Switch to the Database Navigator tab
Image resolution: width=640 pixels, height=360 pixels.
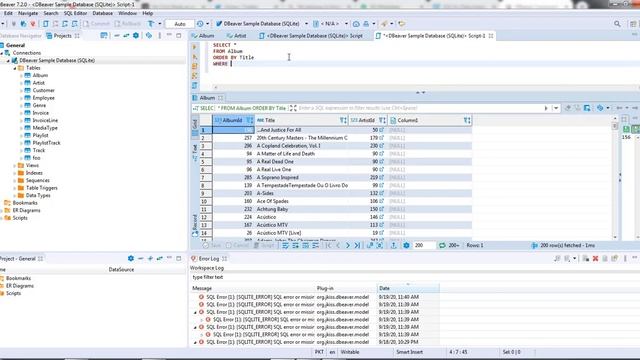(x=20, y=36)
